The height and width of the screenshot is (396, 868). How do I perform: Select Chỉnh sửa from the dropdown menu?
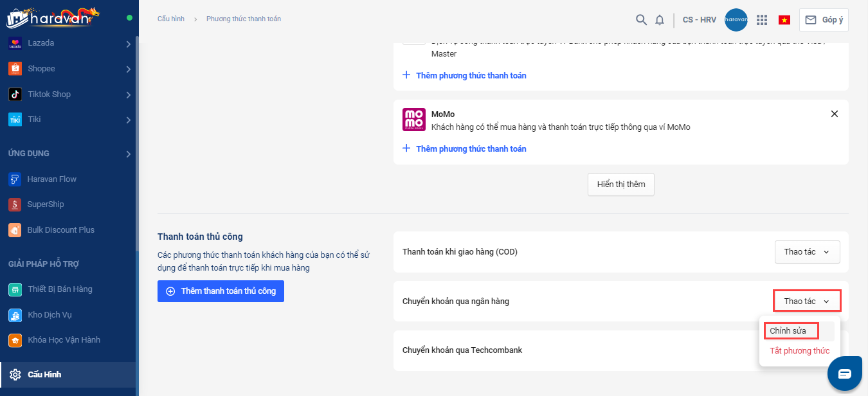click(788, 331)
